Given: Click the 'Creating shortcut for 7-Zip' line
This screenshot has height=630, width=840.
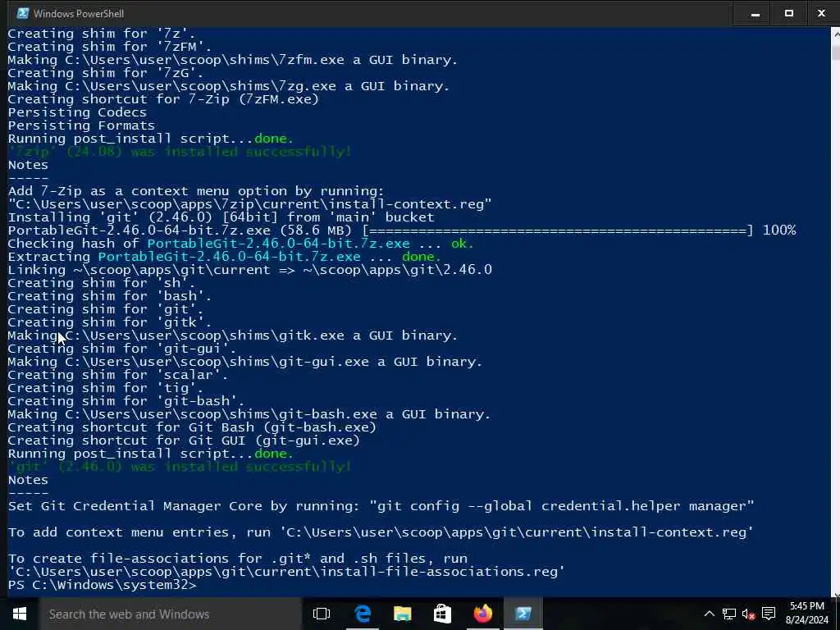Looking at the screenshot, I should pos(163,99).
